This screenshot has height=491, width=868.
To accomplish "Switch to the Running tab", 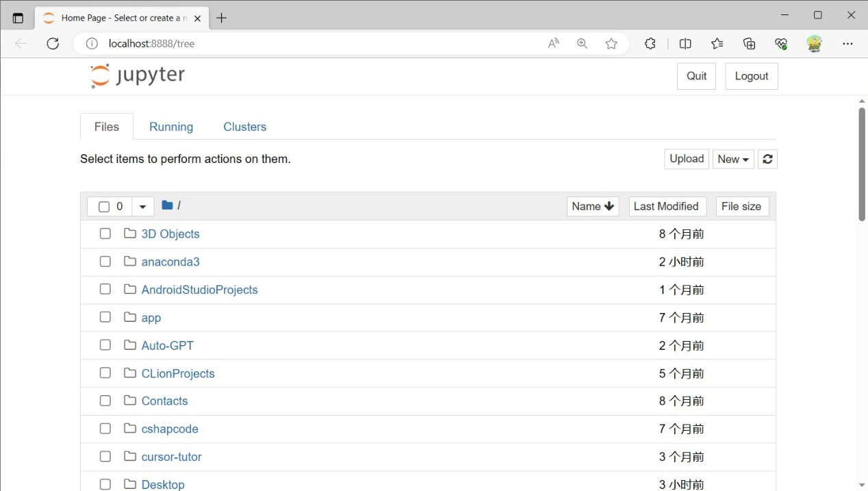I will (171, 127).
